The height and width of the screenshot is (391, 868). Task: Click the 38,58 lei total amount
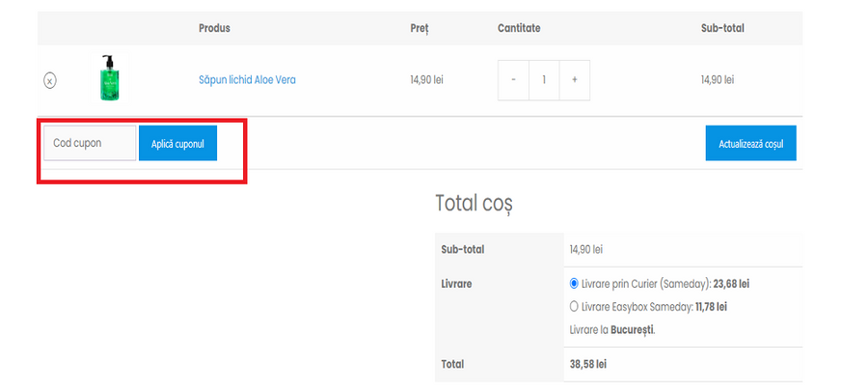(588, 365)
